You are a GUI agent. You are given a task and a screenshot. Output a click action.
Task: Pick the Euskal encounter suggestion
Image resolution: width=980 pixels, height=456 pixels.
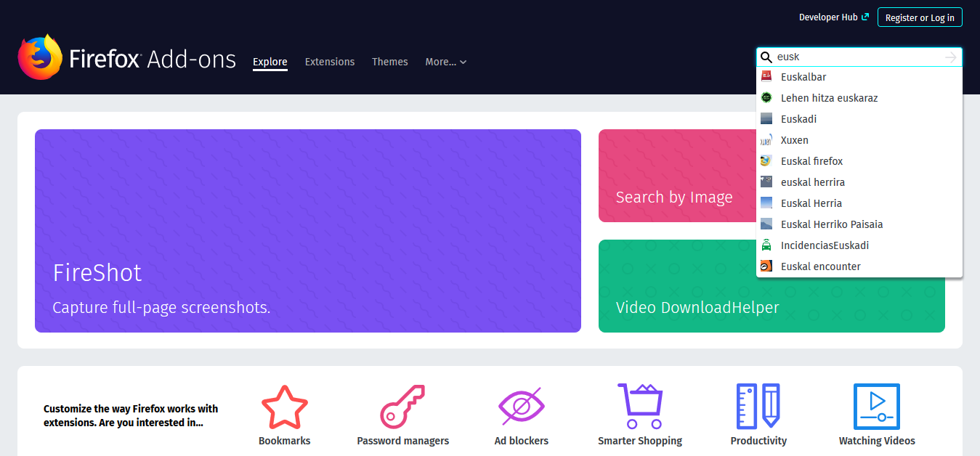820,266
